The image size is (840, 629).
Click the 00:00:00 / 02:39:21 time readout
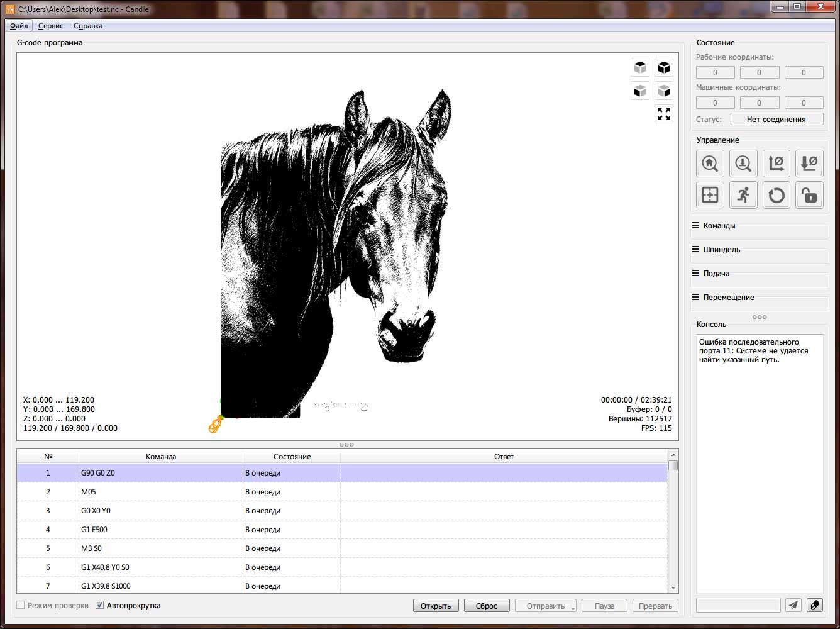(636, 400)
